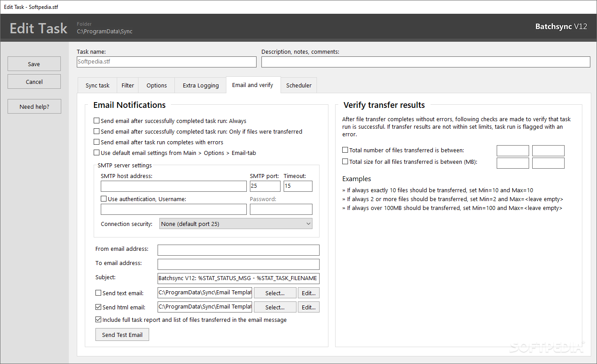Click the Batchsync V12 title text
The width and height of the screenshot is (597, 364).
tap(561, 27)
